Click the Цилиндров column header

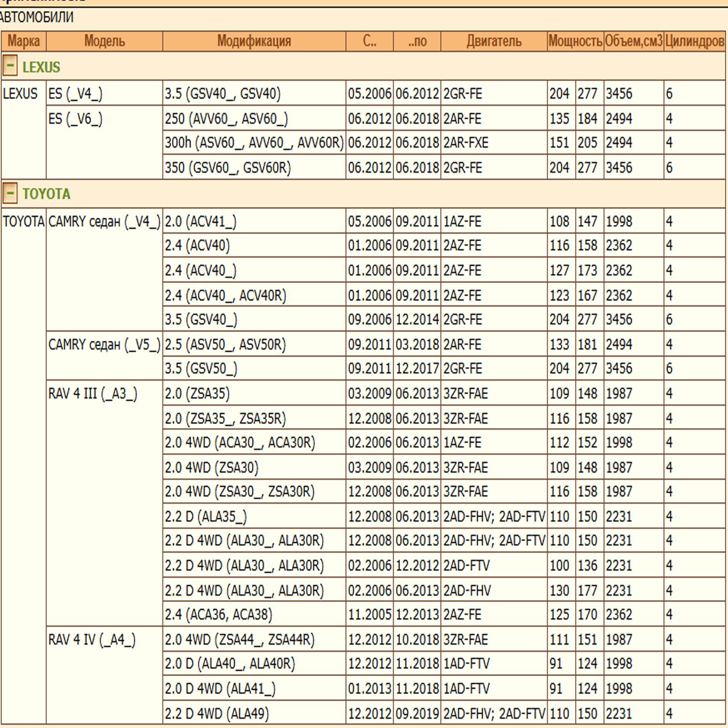tap(694, 41)
